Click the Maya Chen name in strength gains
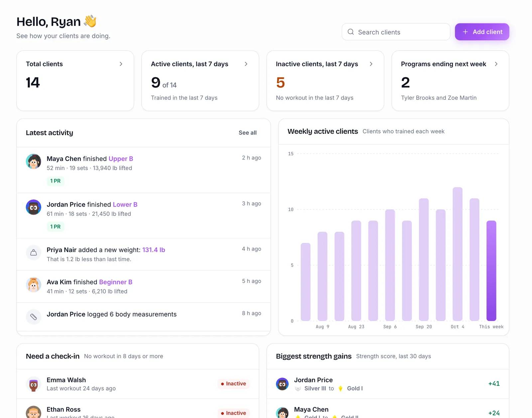The width and height of the screenshot is (532, 418). point(311,410)
